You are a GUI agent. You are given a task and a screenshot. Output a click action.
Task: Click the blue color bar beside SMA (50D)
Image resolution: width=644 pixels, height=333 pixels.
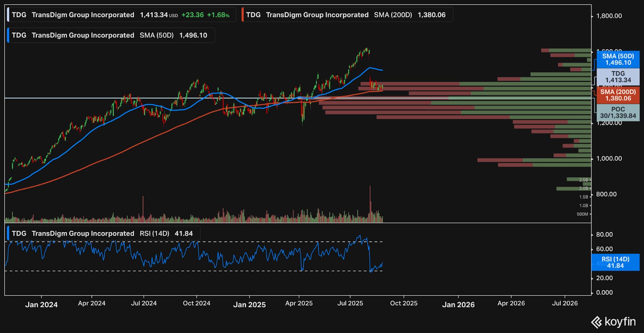[8, 35]
